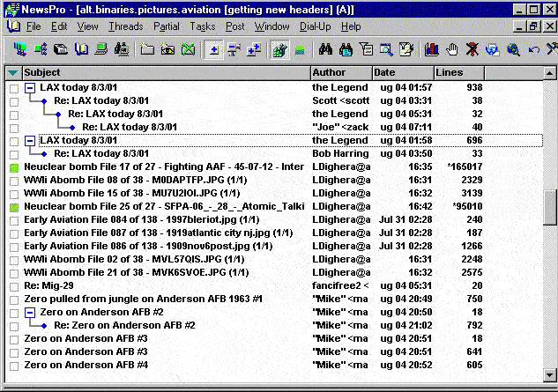Image resolution: width=558 pixels, height=392 pixels.
Task: Click the hand stop icon in toolbar
Action: 453,49
